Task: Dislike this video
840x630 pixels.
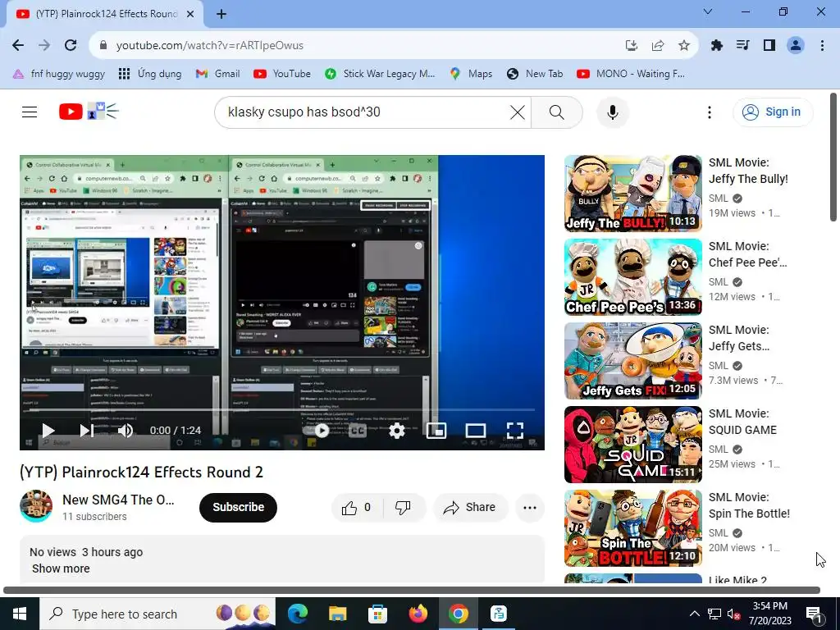Action: click(403, 507)
